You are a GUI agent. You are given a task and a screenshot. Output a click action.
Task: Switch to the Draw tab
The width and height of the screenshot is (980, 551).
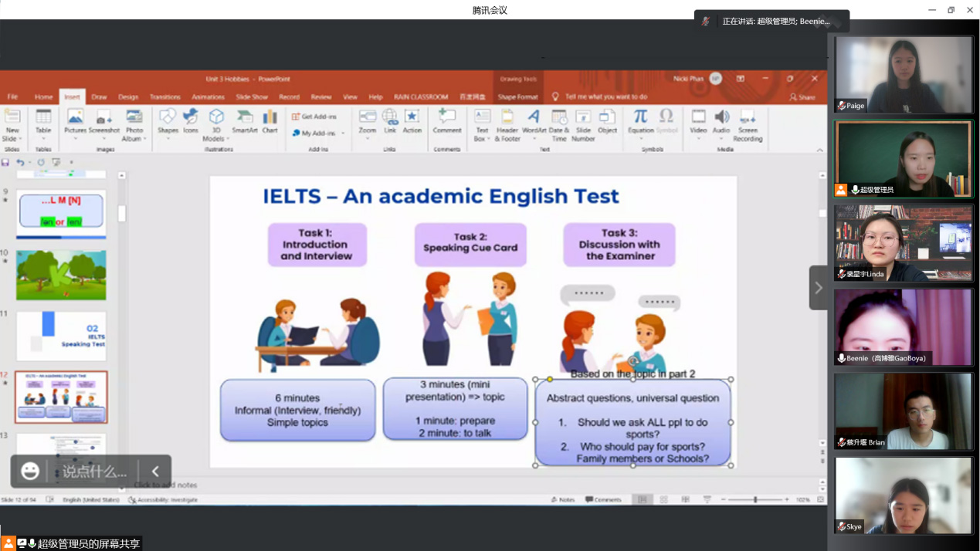tap(99, 97)
